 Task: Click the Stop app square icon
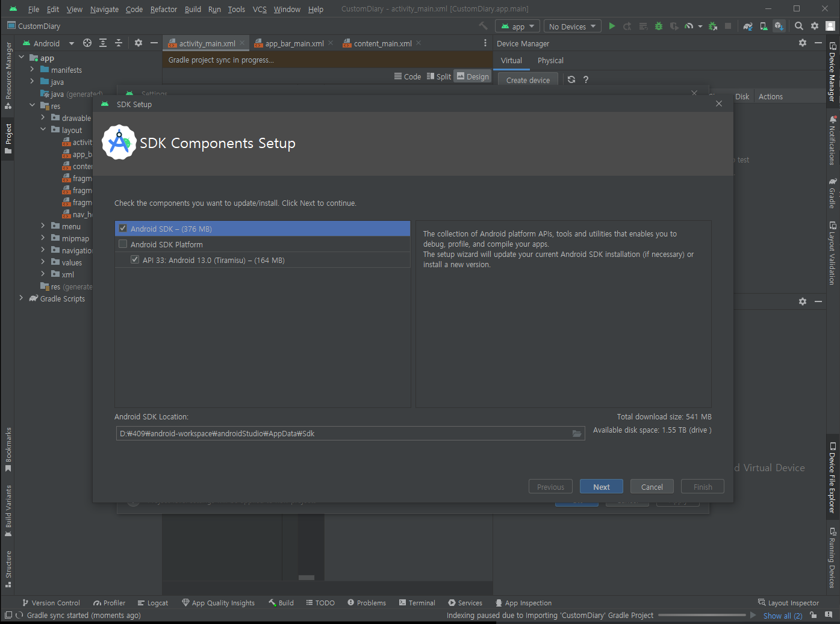pyautogui.click(x=728, y=26)
